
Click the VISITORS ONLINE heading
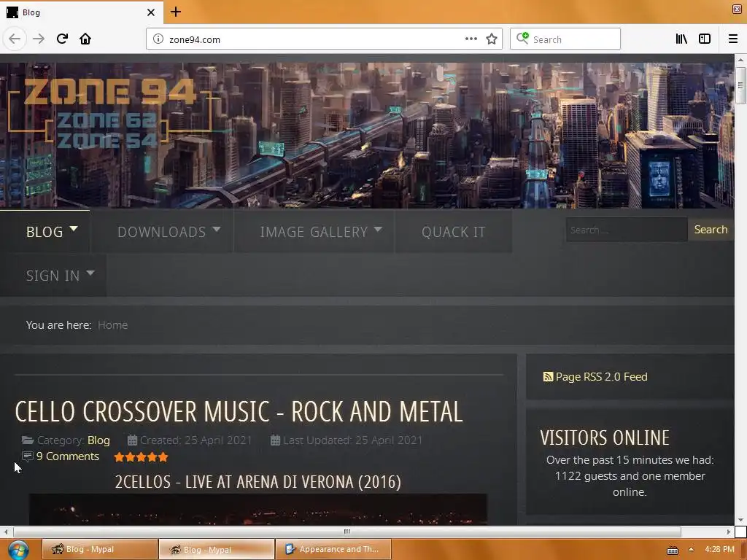(605, 437)
